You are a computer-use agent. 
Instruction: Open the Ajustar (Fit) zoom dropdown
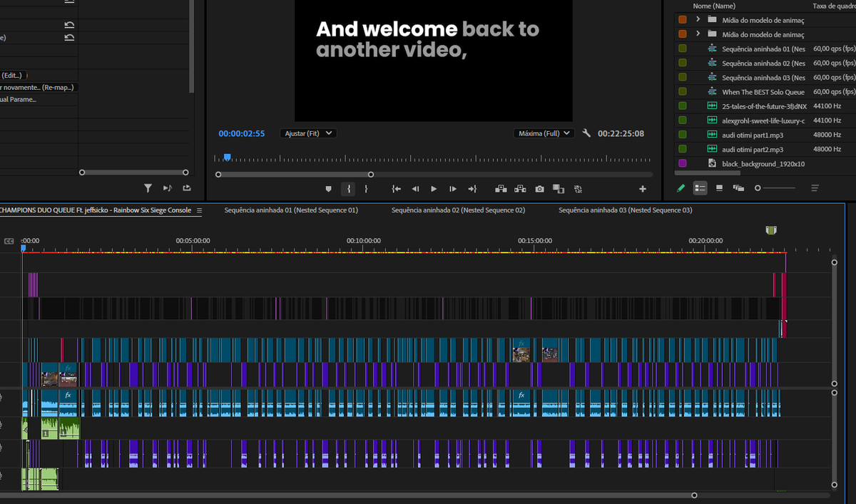[308, 133]
